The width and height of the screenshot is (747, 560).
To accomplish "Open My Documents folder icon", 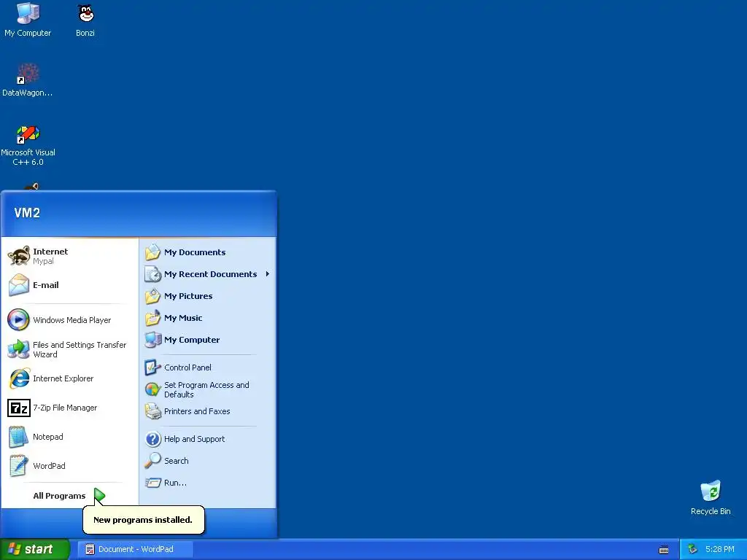I will point(153,252).
